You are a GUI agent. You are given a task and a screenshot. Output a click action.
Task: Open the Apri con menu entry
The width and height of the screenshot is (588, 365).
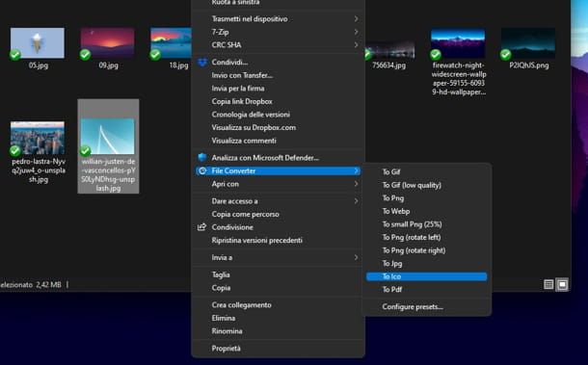tap(278, 184)
